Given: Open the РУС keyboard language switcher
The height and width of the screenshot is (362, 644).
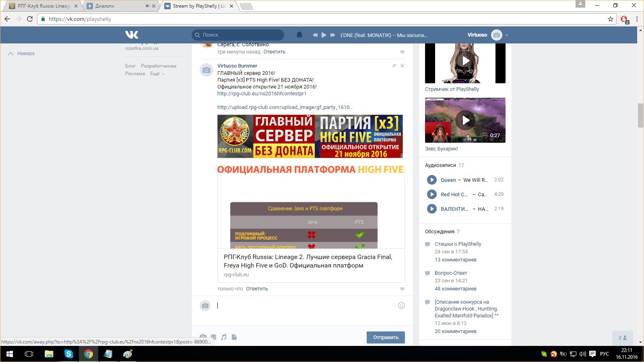Looking at the screenshot, I should [x=604, y=354].
